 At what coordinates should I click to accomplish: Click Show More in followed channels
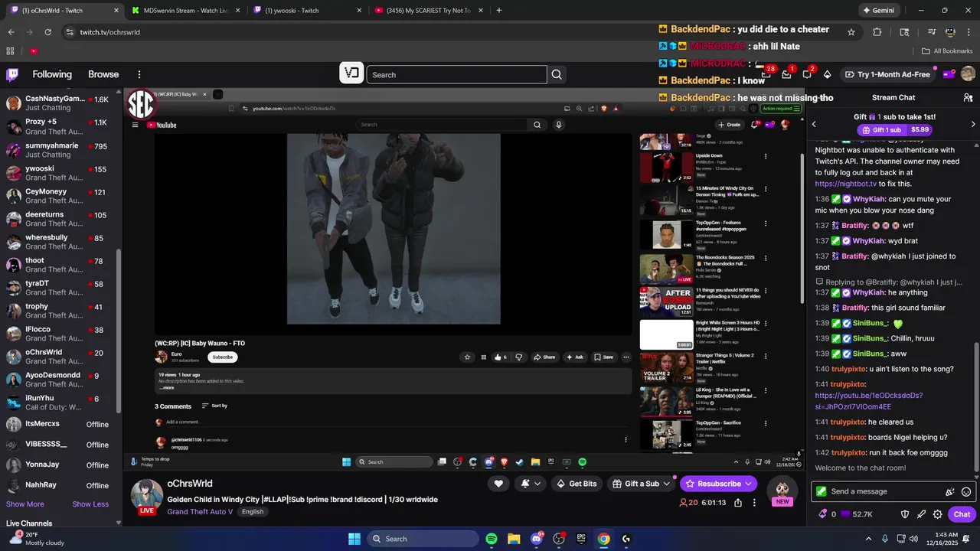[x=25, y=504]
